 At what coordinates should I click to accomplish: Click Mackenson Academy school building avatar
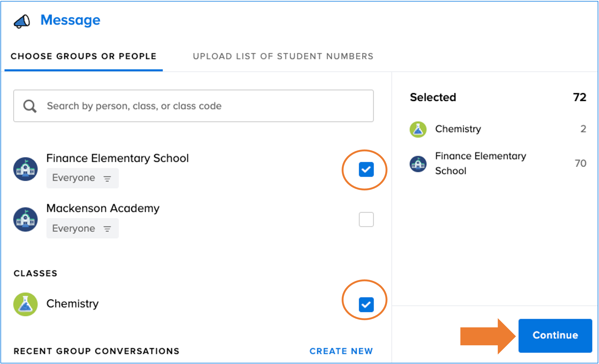click(x=25, y=219)
